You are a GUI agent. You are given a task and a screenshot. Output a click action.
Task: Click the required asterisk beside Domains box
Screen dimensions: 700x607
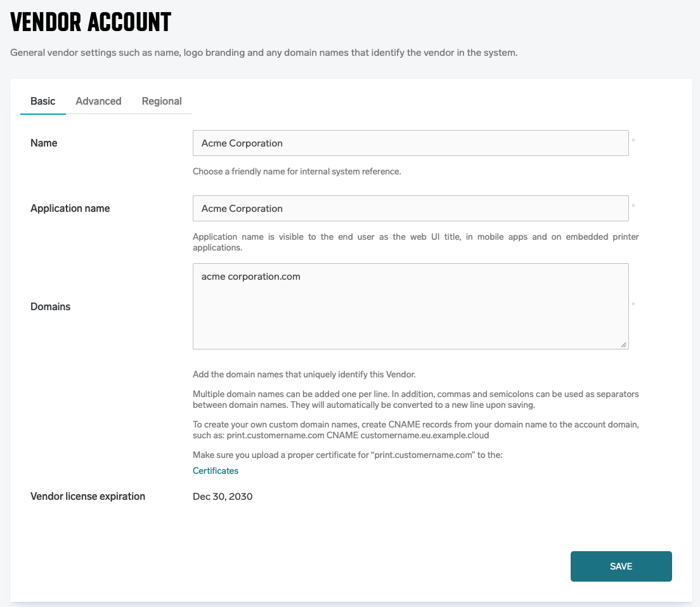click(633, 304)
